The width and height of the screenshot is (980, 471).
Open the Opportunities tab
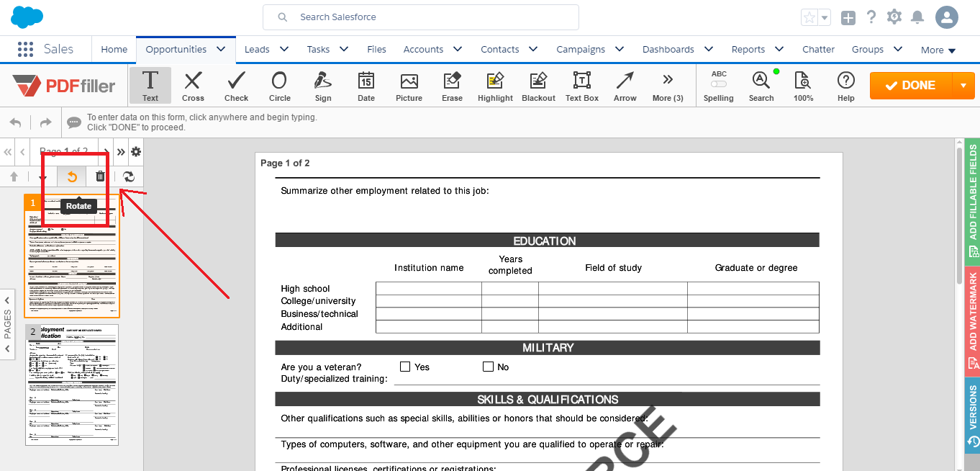[x=176, y=49]
